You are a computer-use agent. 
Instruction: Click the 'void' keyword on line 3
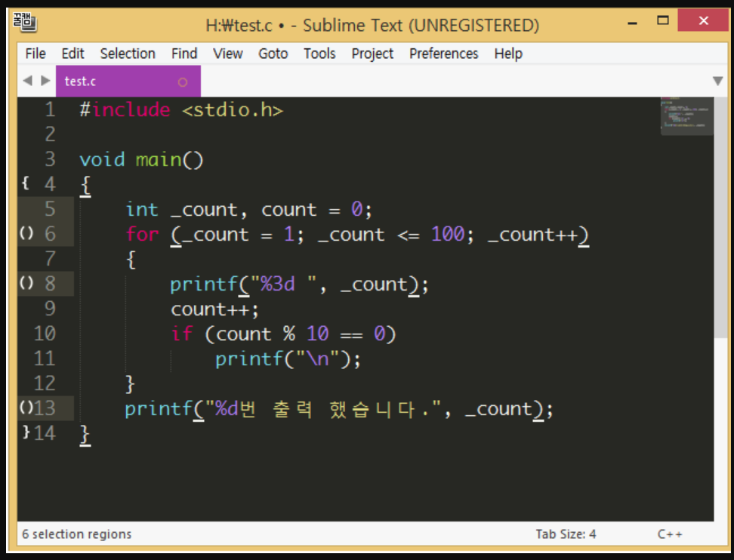[x=102, y=160]
